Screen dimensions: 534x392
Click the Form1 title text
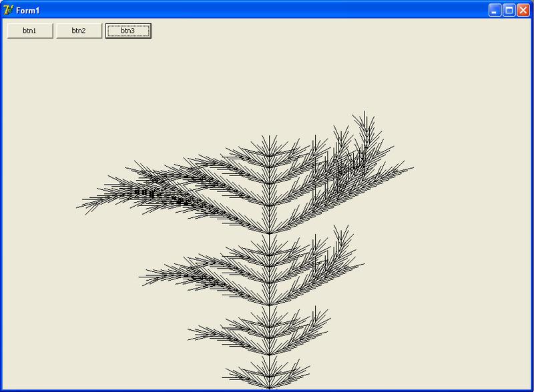(x=27, y=11)
